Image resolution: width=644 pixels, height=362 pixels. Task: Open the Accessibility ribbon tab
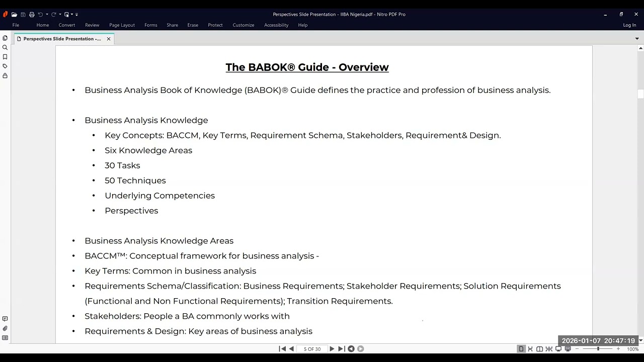point(276,25)
